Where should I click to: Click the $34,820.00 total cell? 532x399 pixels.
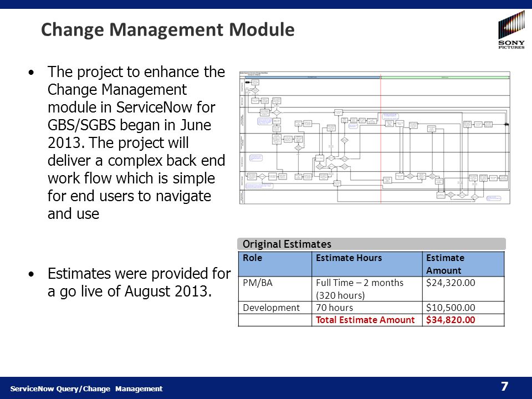tap(463, 320)
